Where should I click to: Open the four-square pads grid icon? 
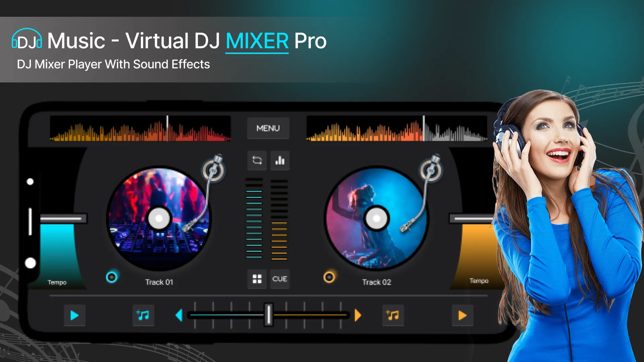257,279
